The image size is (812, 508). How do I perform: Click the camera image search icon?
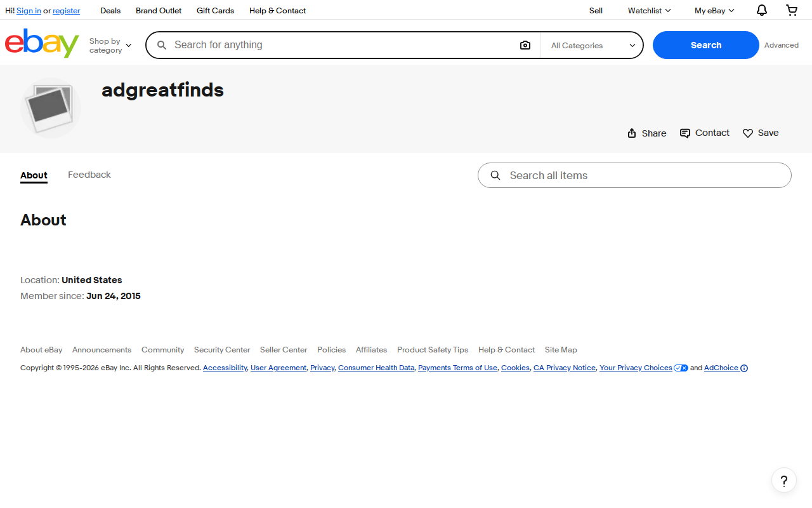525,45
